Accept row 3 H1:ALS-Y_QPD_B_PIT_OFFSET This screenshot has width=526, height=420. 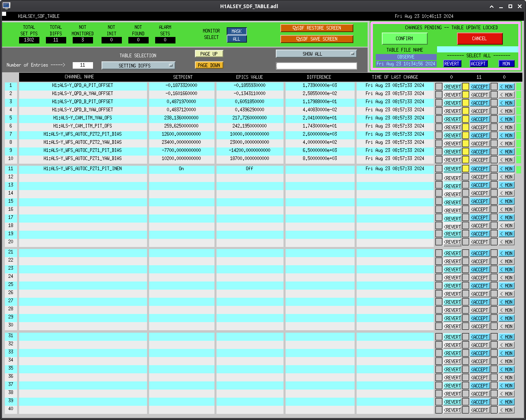coord(480,103)
